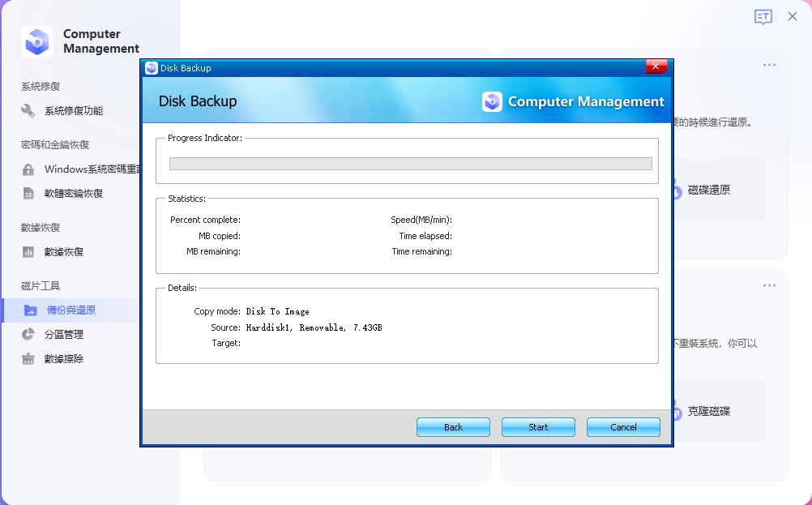
Task: Open the upper card's three-dot menu
Action: (x=769, y=65)
